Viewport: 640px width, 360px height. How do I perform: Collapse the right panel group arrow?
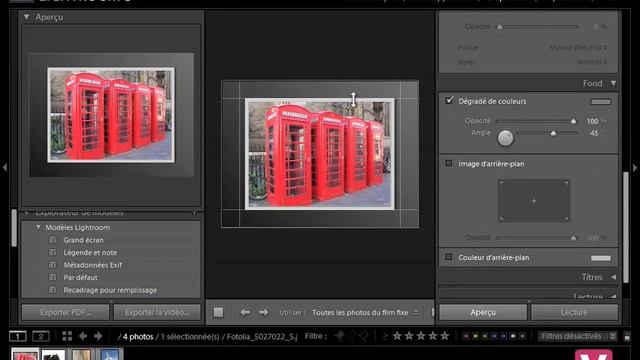point(635,167)
